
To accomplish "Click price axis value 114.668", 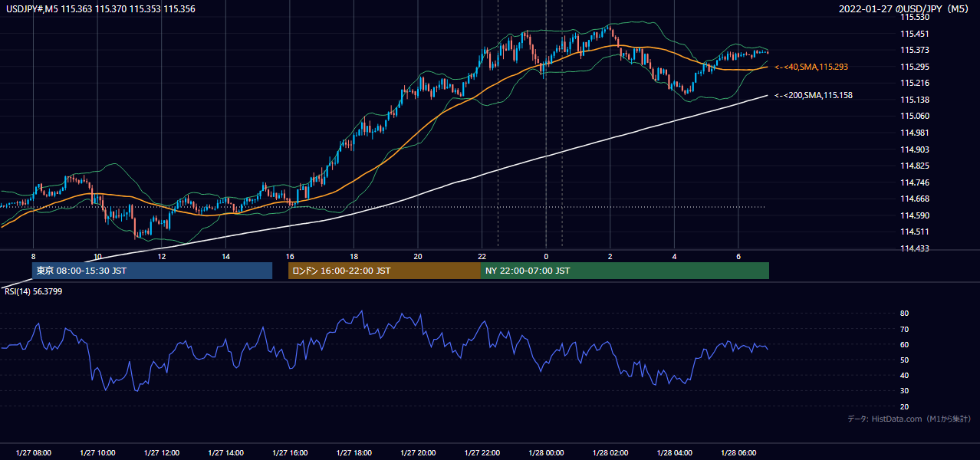I will point(915,199).
